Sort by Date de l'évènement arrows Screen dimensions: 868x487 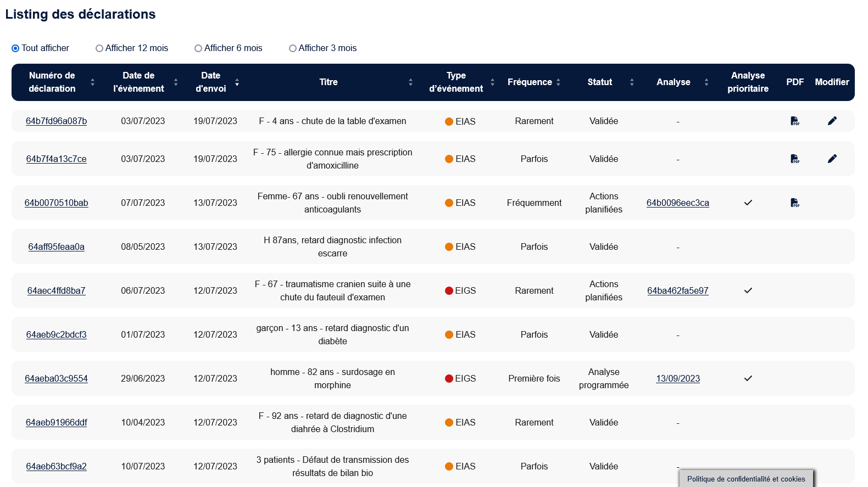(176, 82)
